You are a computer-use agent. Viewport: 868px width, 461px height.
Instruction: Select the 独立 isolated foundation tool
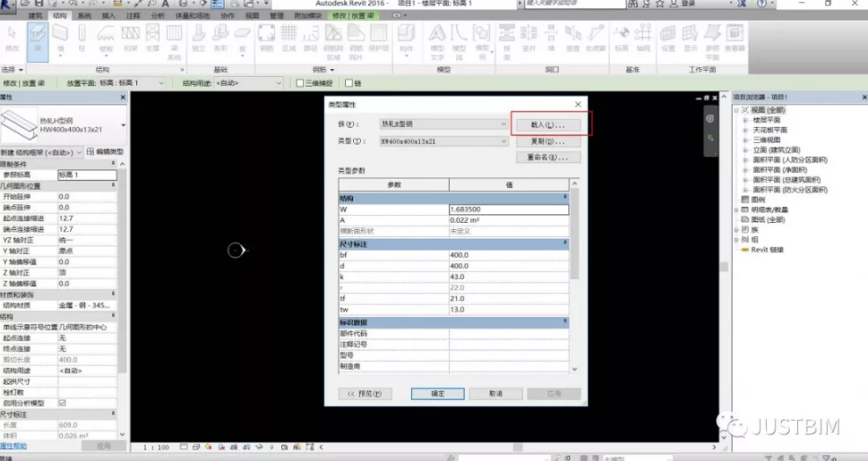[198, 38]
